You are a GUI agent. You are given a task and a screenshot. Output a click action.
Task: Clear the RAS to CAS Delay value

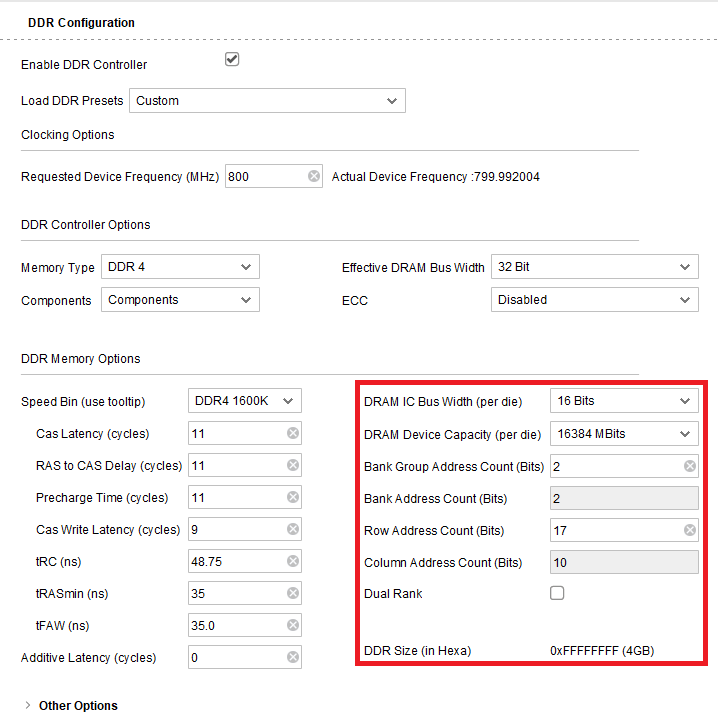293,465
